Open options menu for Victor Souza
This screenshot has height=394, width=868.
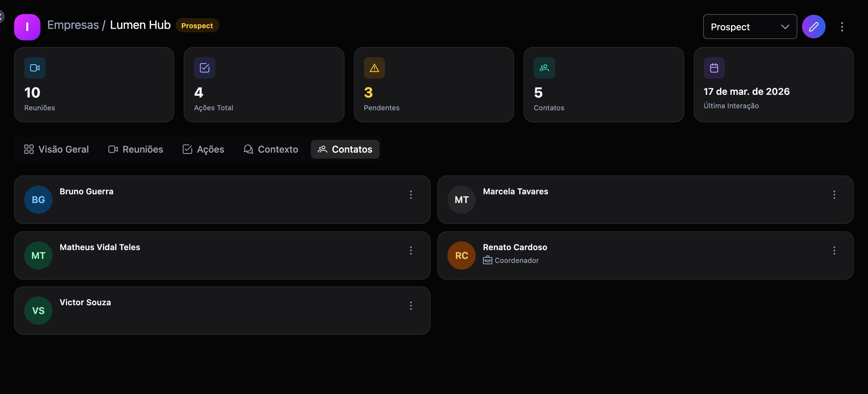[x=411, y=306]
